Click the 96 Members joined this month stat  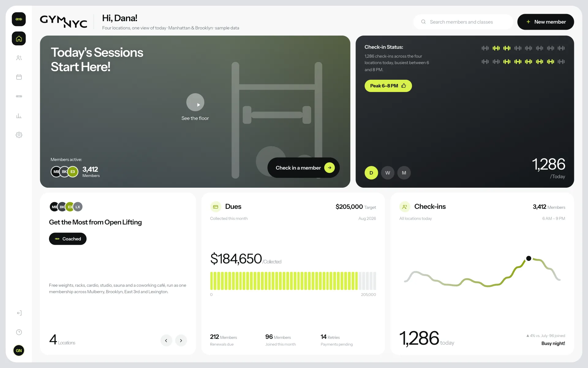(281, 340)
